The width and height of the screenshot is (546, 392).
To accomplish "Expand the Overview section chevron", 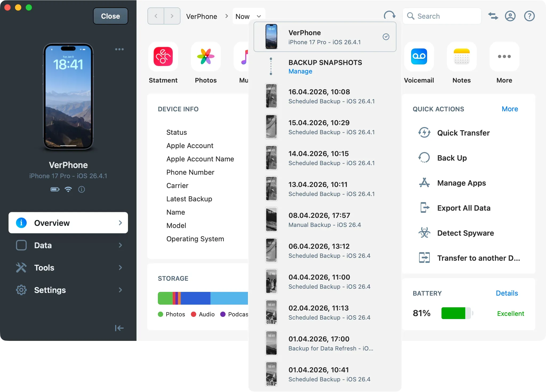I will point(121,223).
